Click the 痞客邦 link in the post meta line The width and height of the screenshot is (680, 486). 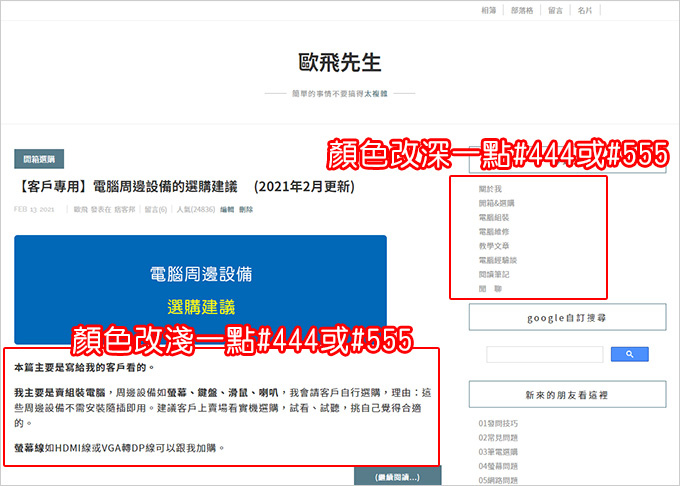tap(125, 209)
